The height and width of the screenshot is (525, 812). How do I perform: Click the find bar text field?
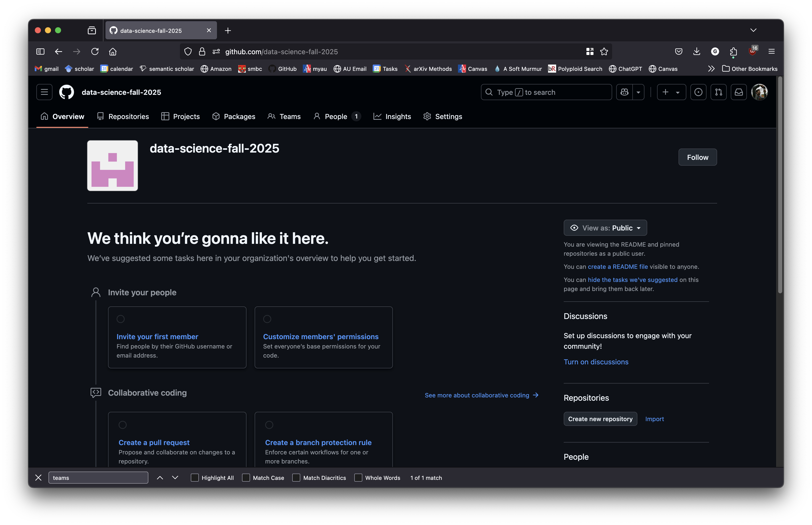click(x=99, y=478)
